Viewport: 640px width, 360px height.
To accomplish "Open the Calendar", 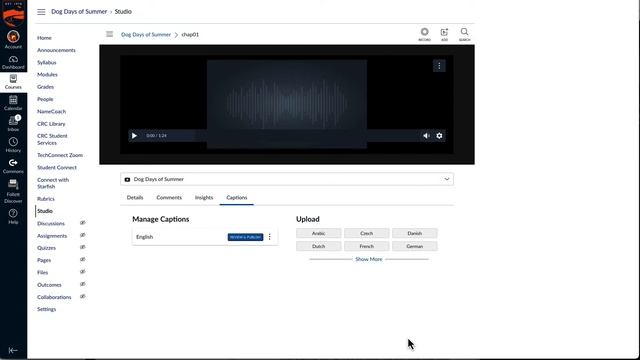I will [x=13, y=103].
